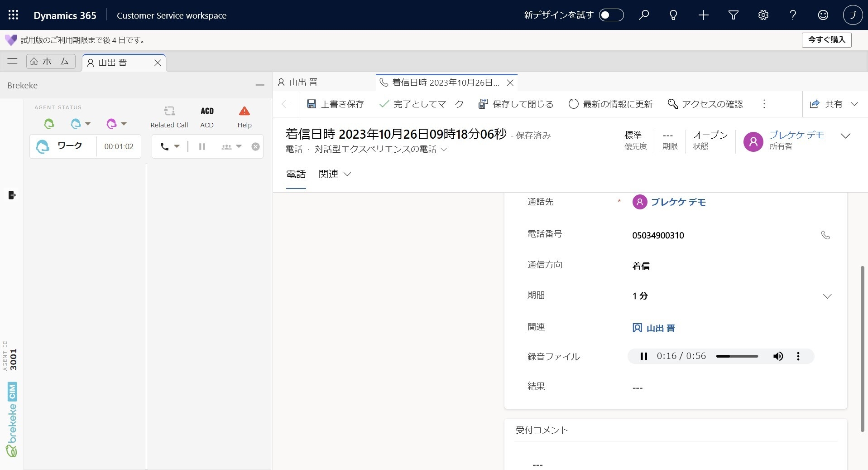Image resolution: width=868 pixels, height=470 pixels.
Task: Switch to the ホーム tab
Action: [x=51, y=62]
